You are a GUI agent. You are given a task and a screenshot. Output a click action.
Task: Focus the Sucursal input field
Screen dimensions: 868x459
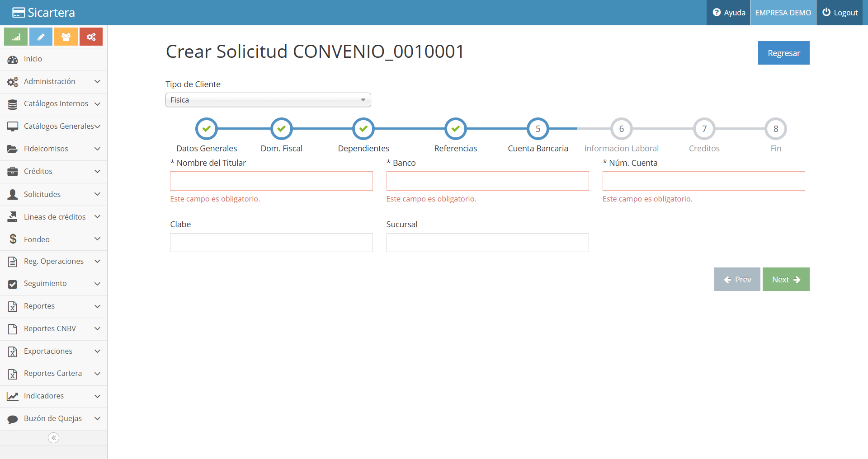(487, 243)
